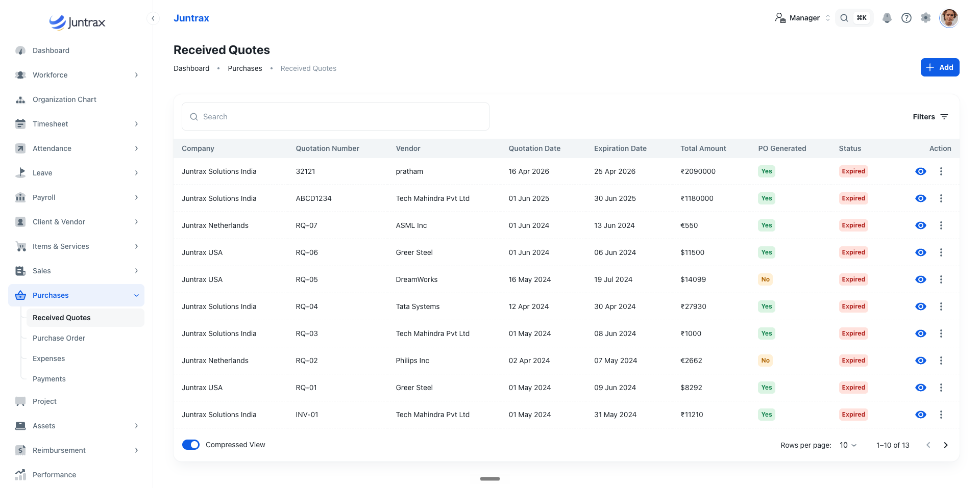View quote RQ-06 with eye icon
The width and height of the screenshot is (980, 488).
point(921,252)
